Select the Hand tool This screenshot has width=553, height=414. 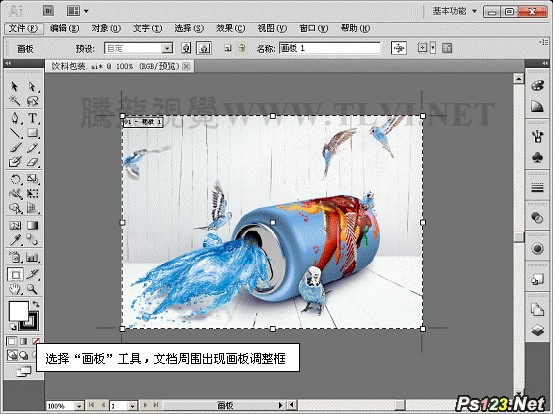point(15,290)
